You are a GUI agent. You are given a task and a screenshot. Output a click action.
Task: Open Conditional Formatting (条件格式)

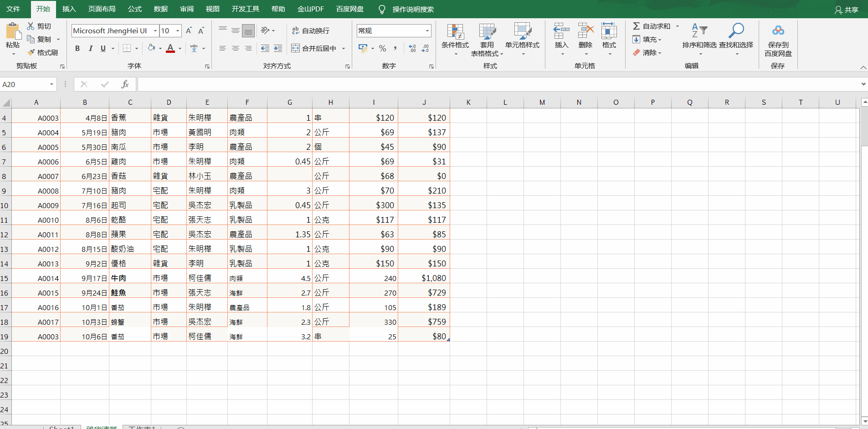click(455, 40)
